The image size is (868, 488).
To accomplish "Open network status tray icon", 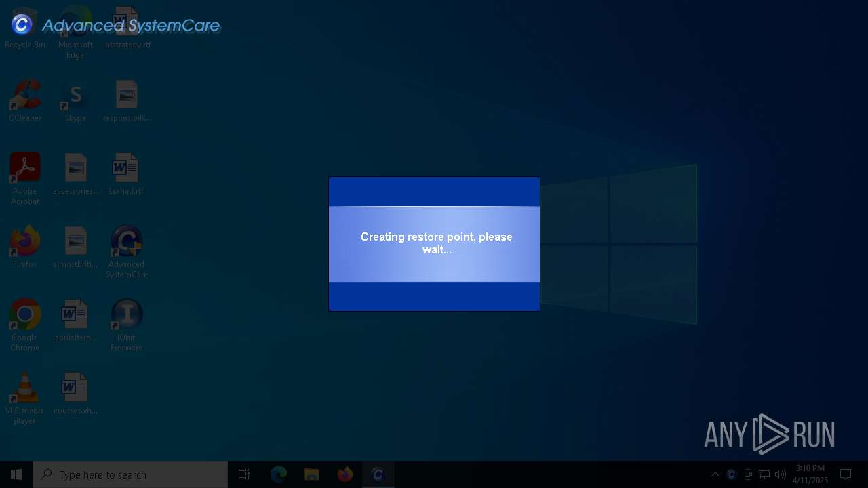I will [x=764, y=474].
